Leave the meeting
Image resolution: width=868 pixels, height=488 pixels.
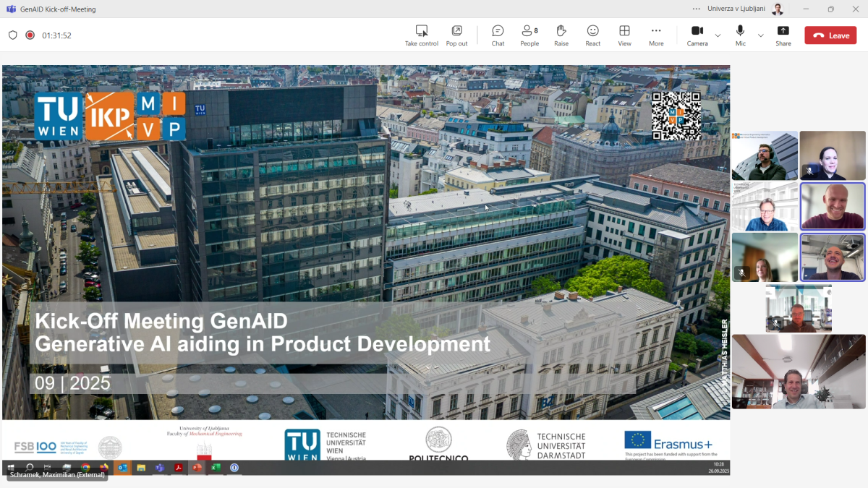click(x=830, y=35)
